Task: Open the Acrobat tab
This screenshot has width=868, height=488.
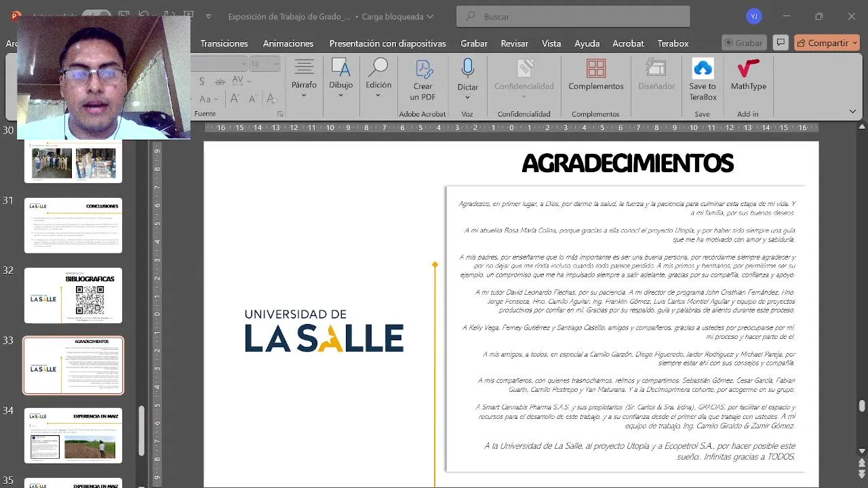Action: (628, 43)
